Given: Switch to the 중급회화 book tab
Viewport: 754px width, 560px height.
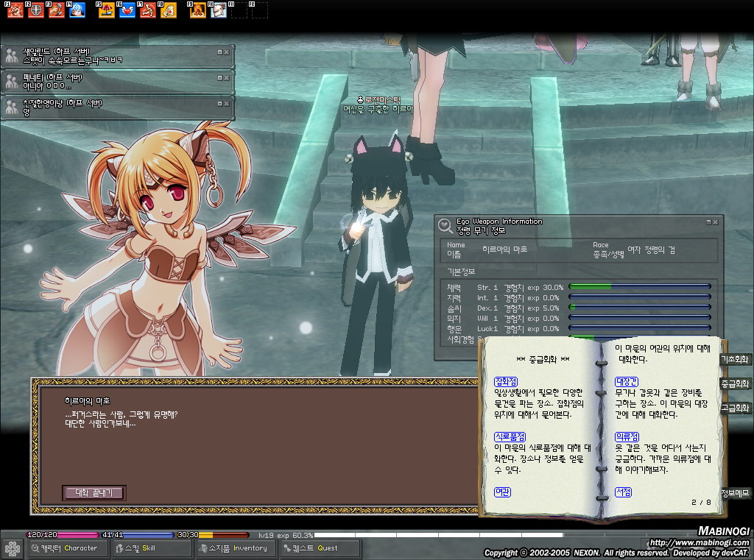Looking at the screenshot, I should coord(736,384).
